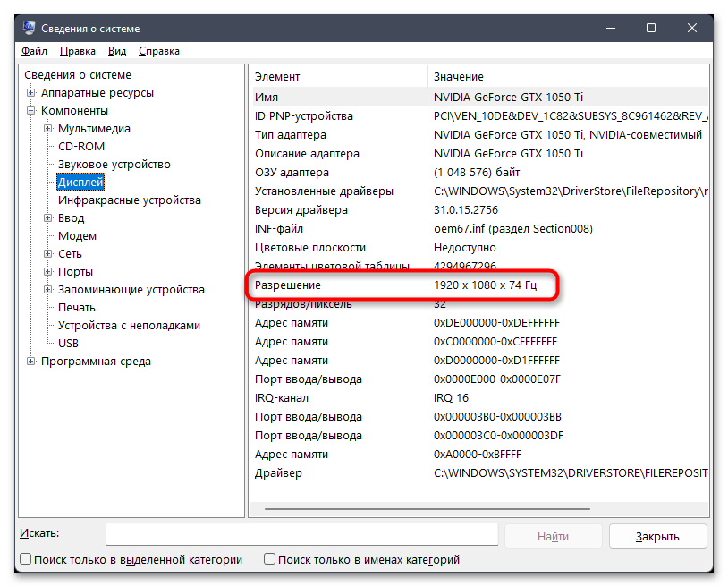Viewport: 728px width, 587px height.
Task: Select the ID PNP-устройства row
Action: [480, 115]
